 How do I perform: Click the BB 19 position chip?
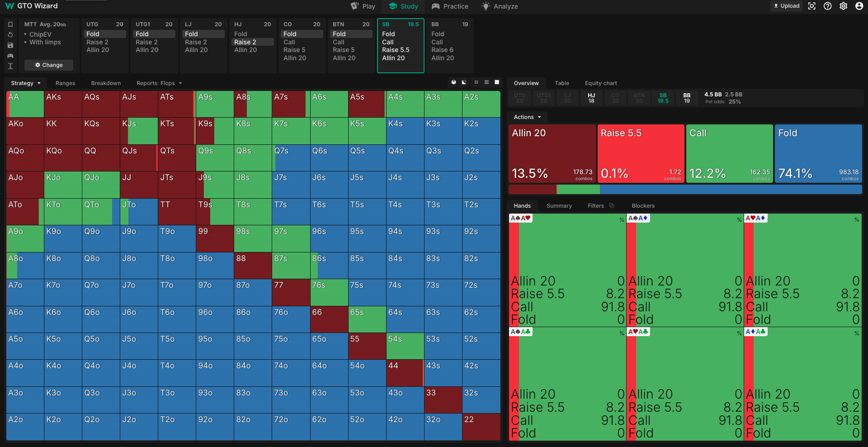(687, 98)
